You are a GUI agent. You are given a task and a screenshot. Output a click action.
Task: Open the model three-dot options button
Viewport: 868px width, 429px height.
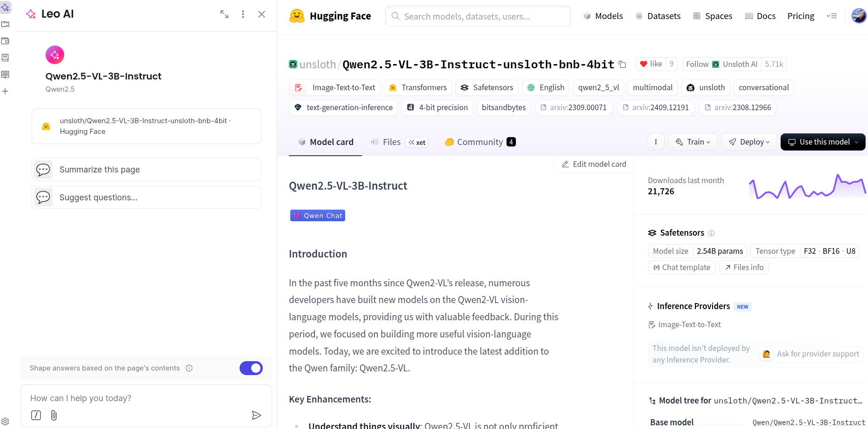pyautogui.click(x=656, y=142)
